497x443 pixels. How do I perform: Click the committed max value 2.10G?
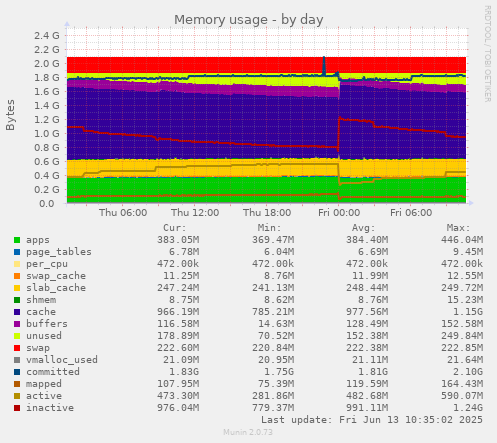[468, 372]
